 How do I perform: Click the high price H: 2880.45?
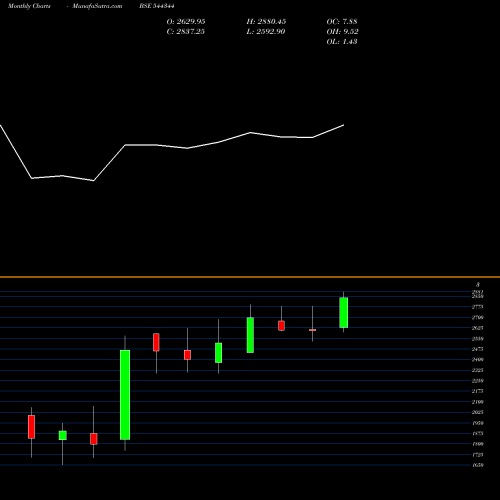266,22
